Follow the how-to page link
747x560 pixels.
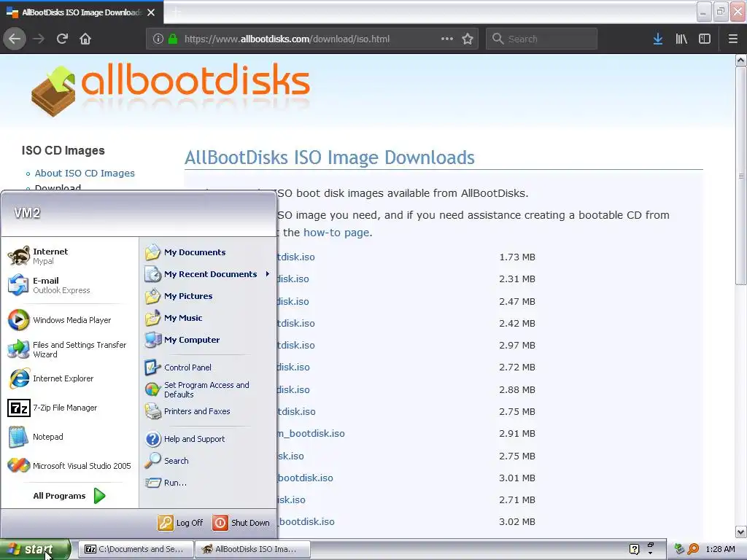(336, 233)
